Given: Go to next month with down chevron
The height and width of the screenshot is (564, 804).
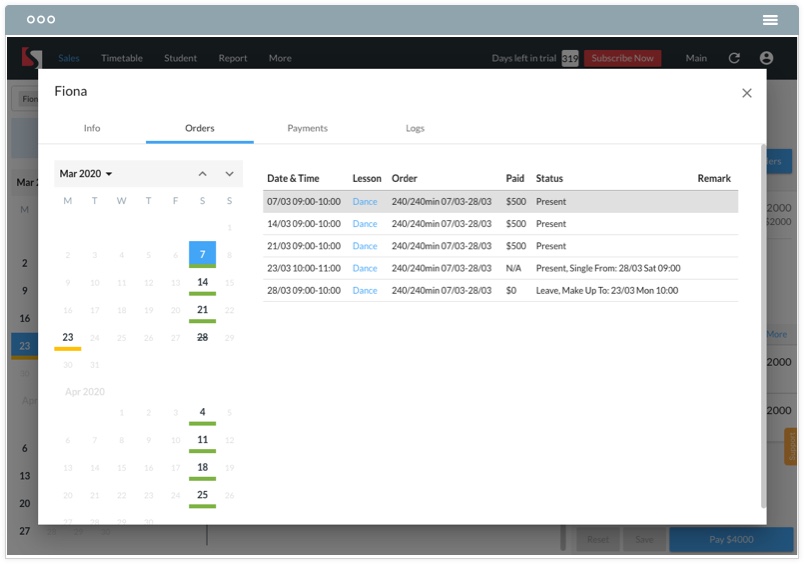Looking at the screenshot, I should (x=229, y=174).
